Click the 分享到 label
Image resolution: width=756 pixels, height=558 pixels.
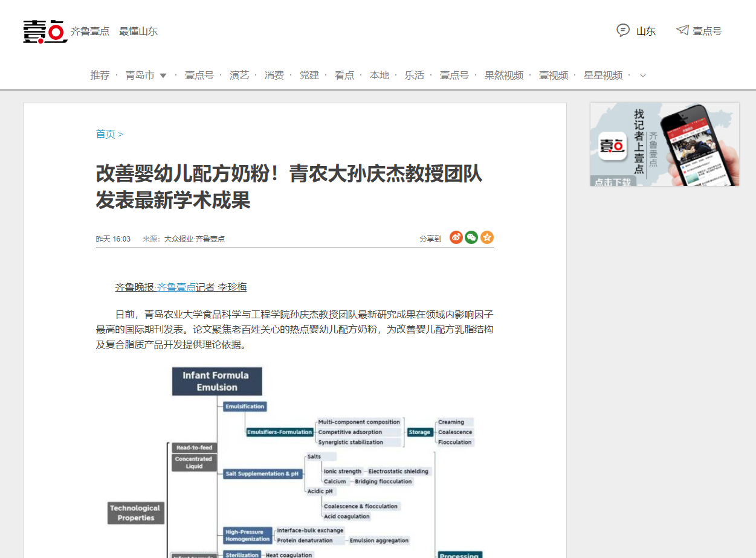[430, 239]
